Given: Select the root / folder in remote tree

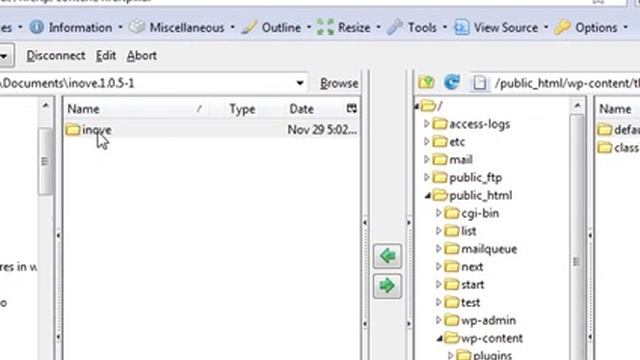Looking at the screenshot, I should point(432,107).
